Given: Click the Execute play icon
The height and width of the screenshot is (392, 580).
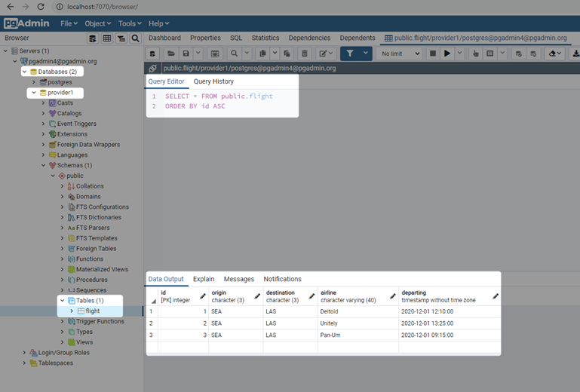Looking at the screenshot, I should (447, 54).
